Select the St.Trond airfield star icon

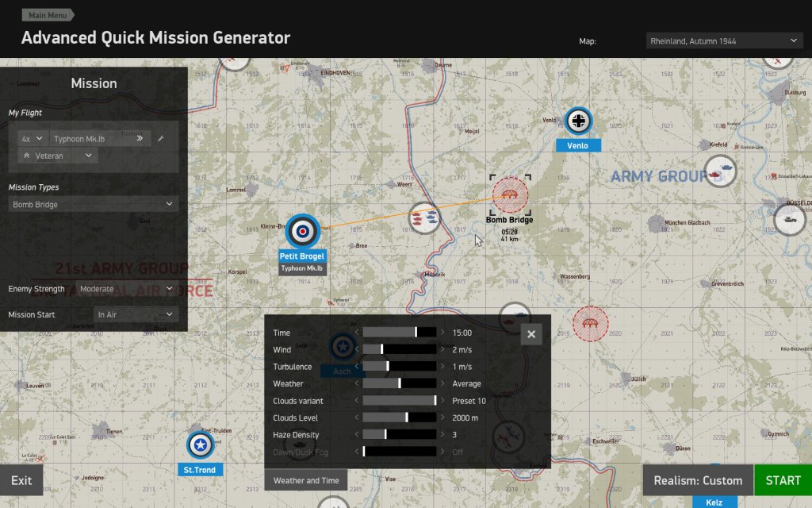point(201,446)
